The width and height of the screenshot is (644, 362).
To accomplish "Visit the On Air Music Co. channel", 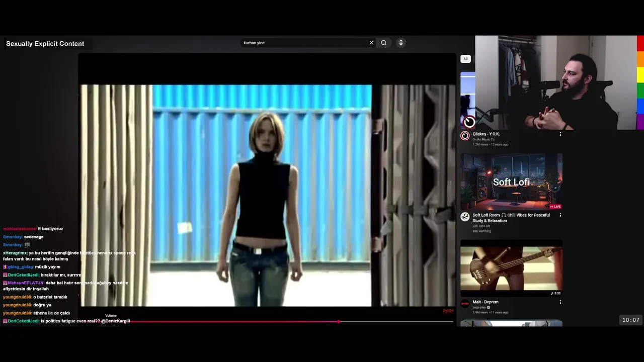I will click(484, 139).
